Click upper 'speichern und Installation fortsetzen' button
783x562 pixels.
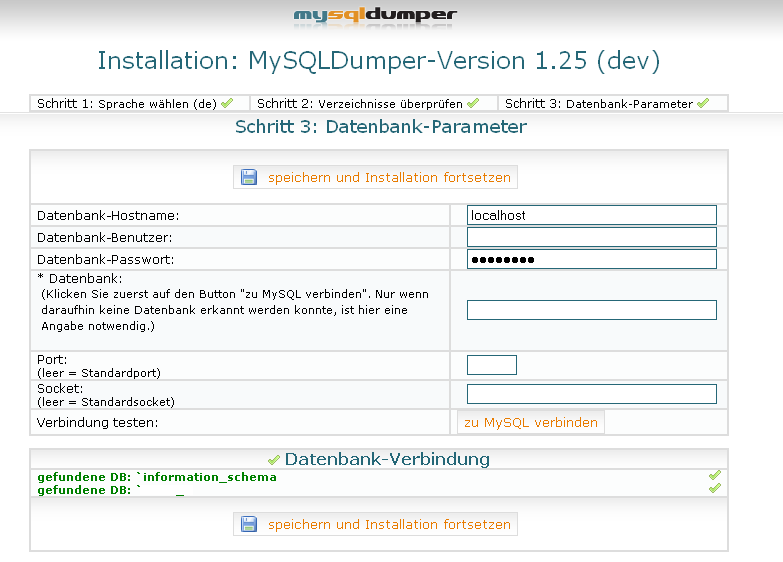[x=375, y=177]
